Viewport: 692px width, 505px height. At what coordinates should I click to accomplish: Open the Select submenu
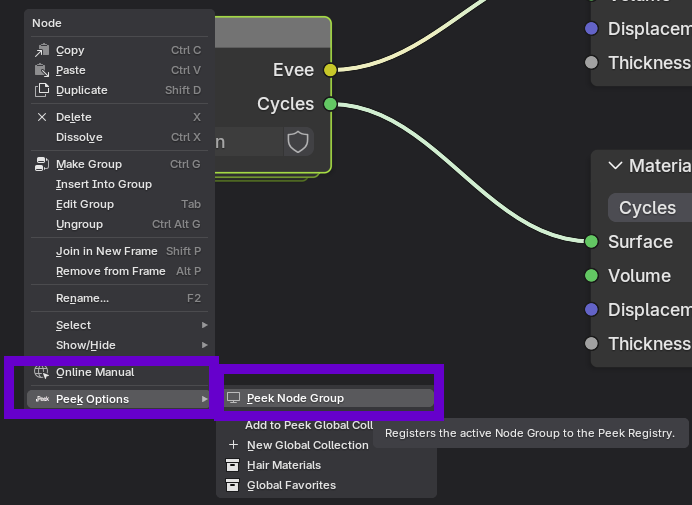pyautogui.click(x=118, y=325)
